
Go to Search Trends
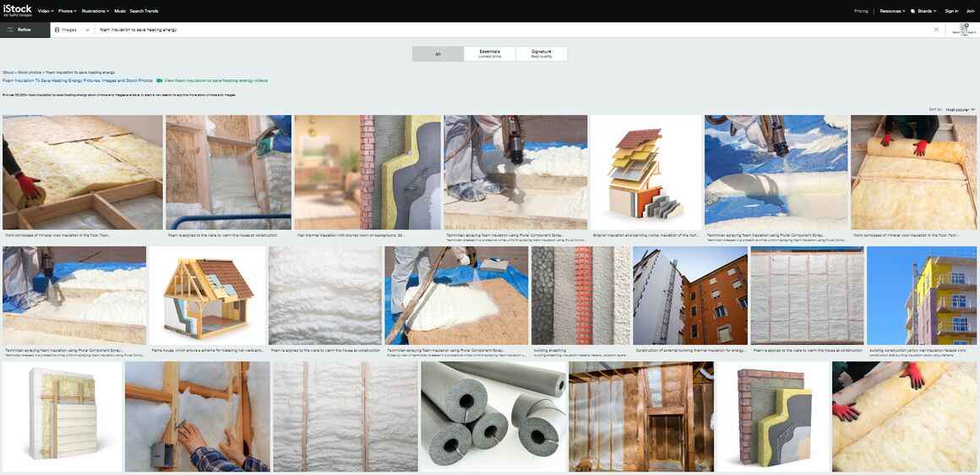(x=144, y=11)
